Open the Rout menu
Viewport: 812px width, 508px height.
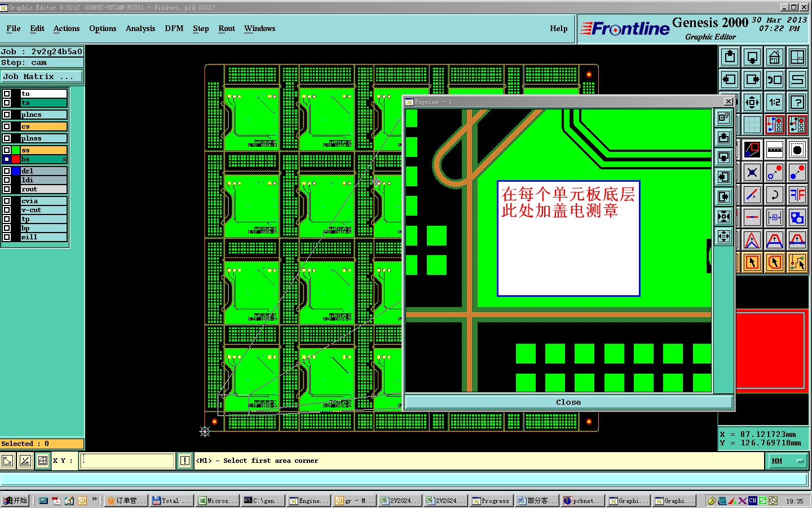[x=227, y=29]
